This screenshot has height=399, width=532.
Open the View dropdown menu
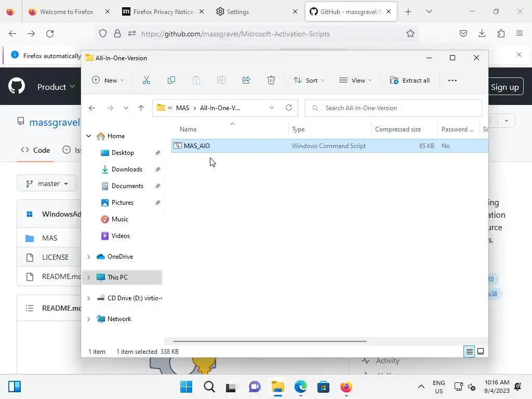click(355, 81)
